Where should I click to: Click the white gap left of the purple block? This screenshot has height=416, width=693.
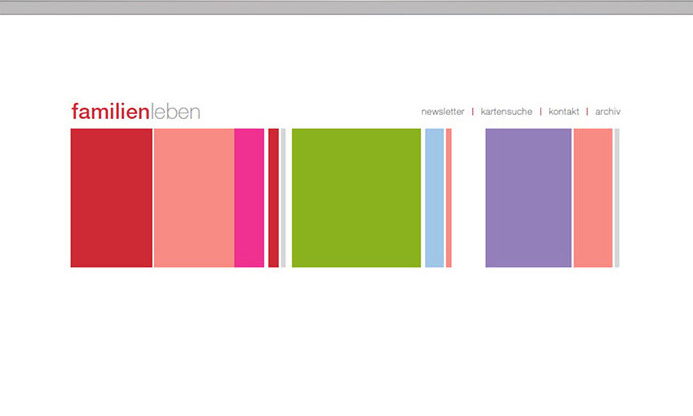pyautogui.click(x=468, y=198)
